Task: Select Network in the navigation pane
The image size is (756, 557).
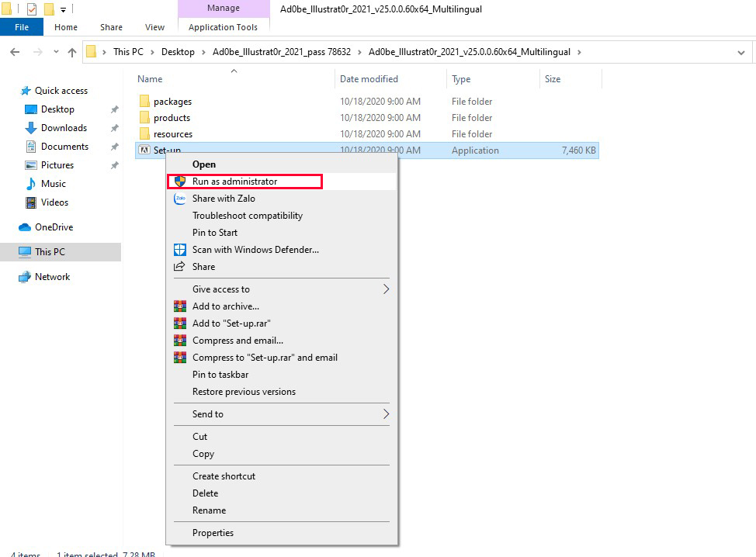Action: (x=52, y=277)
